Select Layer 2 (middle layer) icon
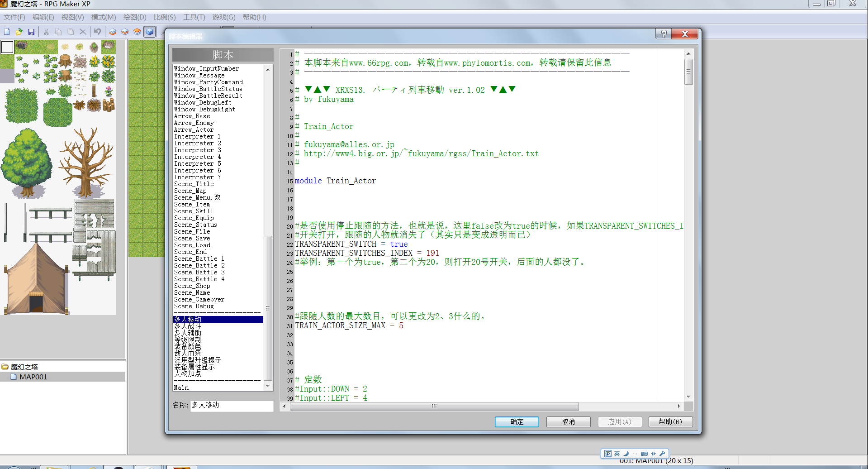The image size is (868, 469). point(125,32)
